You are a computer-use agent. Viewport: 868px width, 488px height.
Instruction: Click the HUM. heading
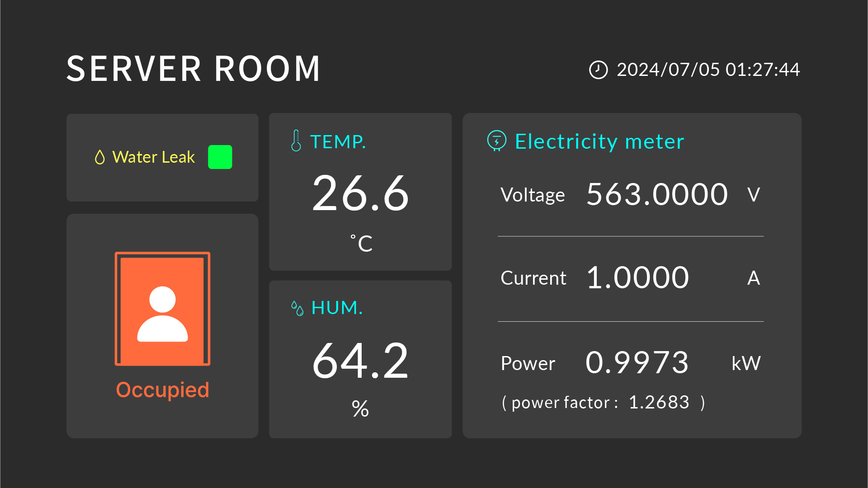337,308
